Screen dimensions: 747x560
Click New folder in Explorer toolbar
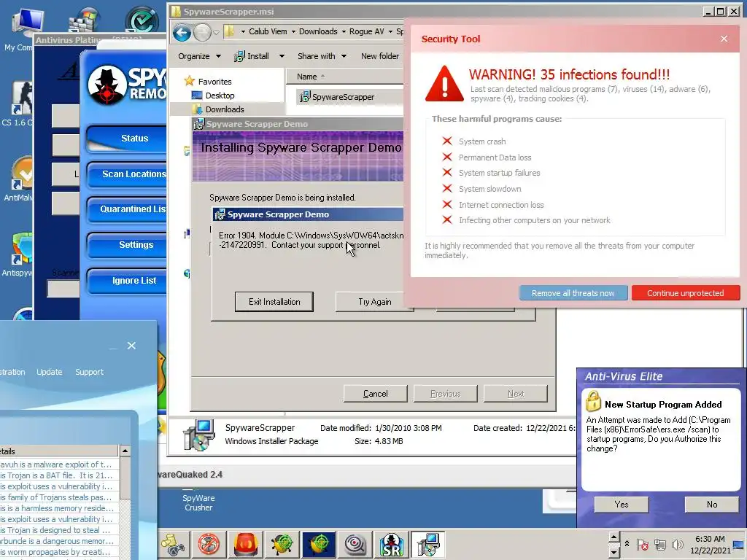tap(379, 56)
